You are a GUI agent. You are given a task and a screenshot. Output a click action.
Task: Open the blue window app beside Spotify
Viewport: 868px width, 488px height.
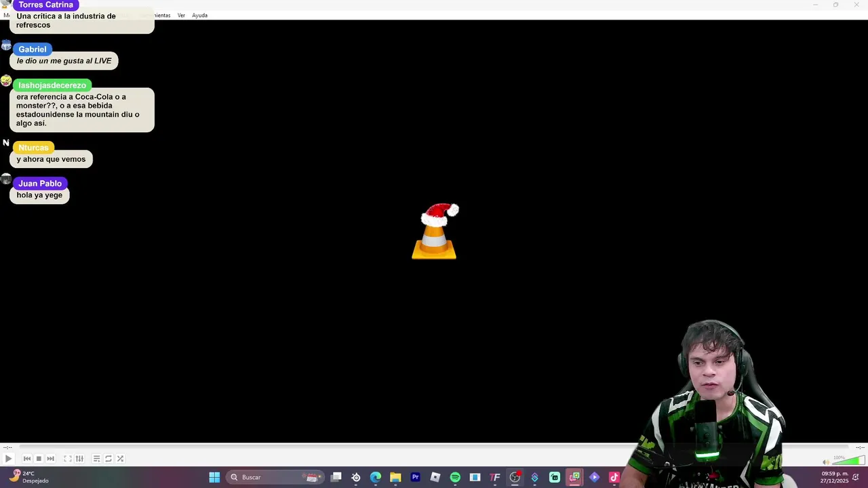pyautogui.click(x=475, y=477)
